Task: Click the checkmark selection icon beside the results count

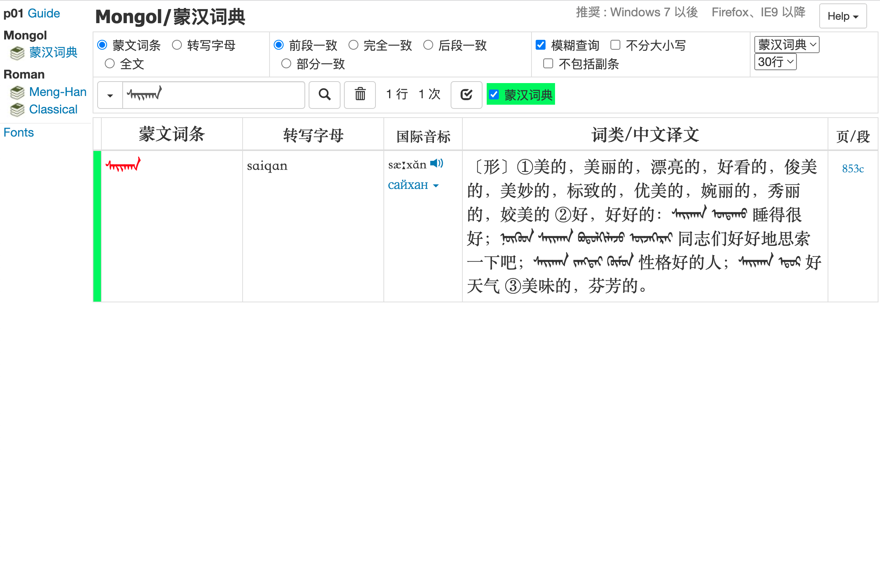Action: (466, 95)
